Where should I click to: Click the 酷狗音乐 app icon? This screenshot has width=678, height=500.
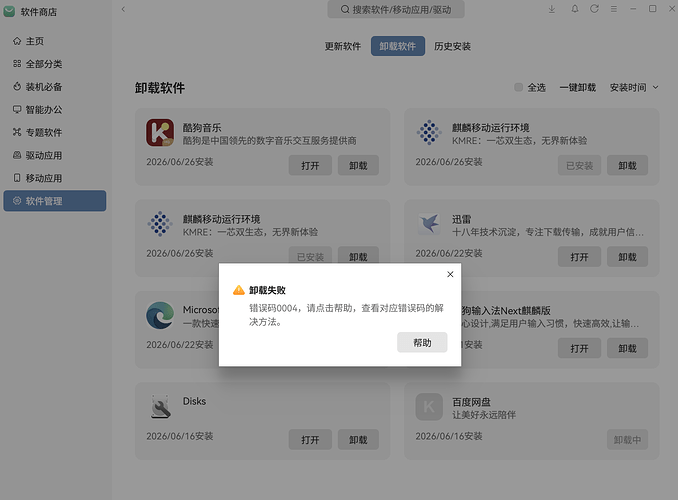pos(160,133)
